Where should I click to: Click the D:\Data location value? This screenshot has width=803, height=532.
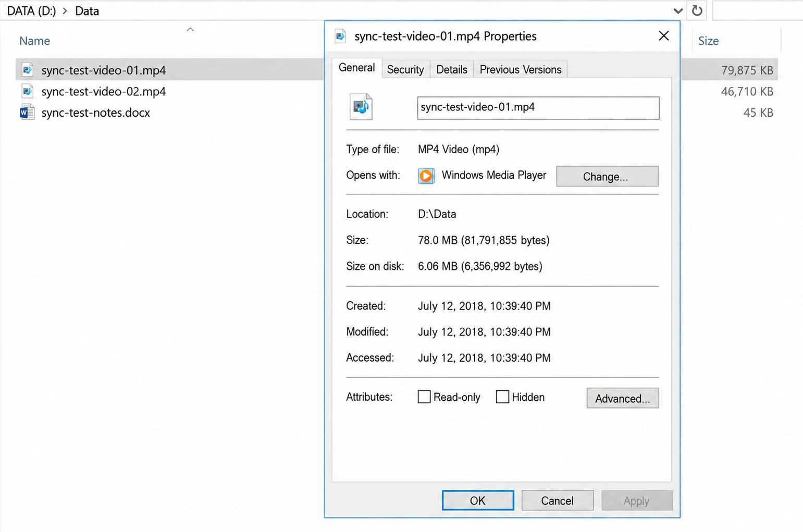437,214
